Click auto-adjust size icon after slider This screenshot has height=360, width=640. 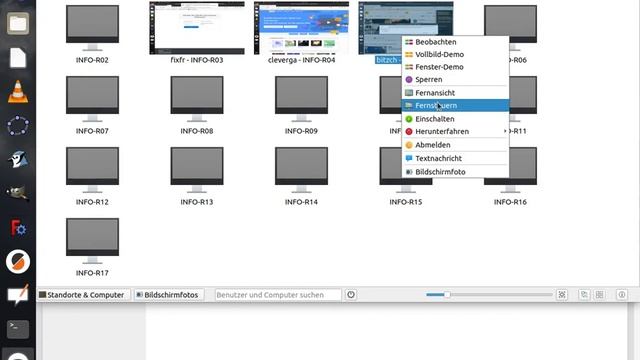point(562,295)
